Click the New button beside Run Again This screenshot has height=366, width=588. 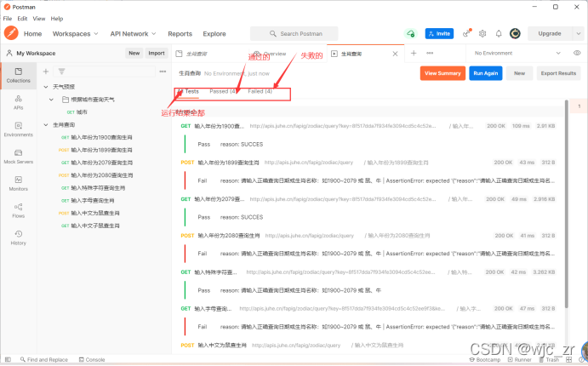519,73
